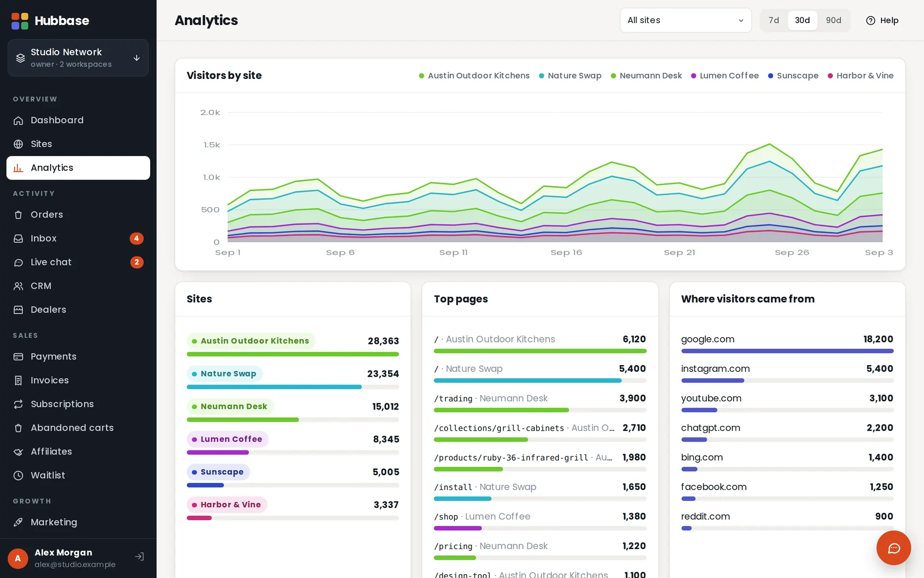Open CRM in the sidebar
The image size is (924, 578).
[78, 286]
